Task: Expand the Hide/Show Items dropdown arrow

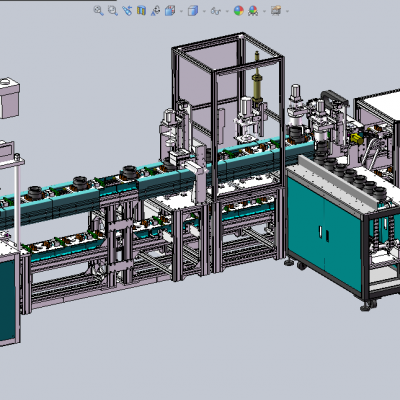Action: 227,11
